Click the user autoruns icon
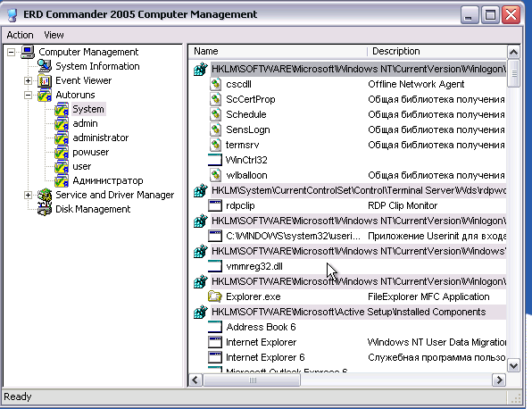532x409 pixels. pyautogui.click(x=62, y=166)
